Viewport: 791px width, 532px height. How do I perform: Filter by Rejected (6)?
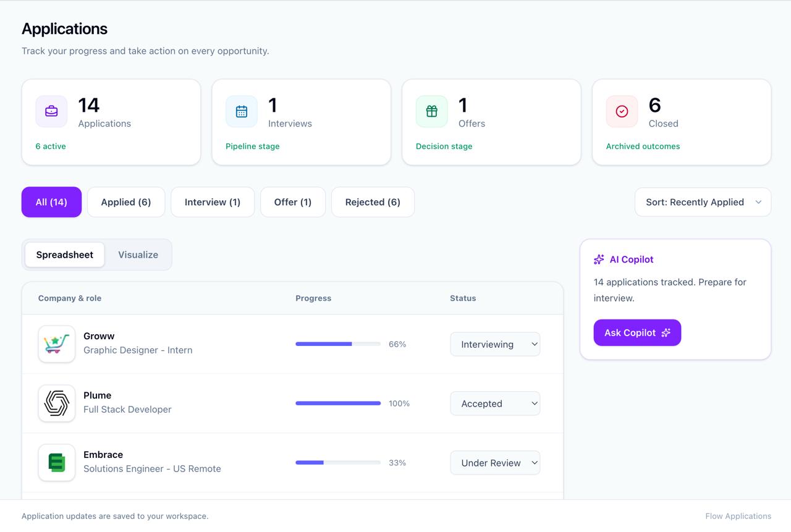tap(373, 202)
